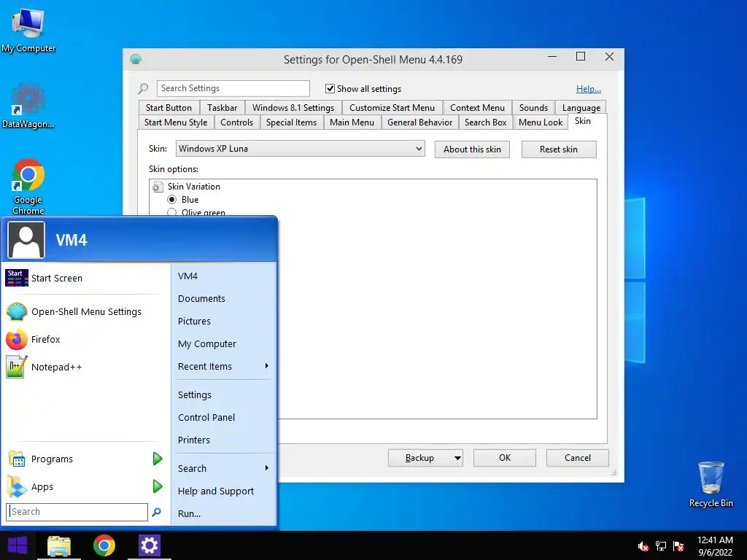Click the magnifier beside start menu search
Screen dimensions: 747x560
pyautogui.click(x=156, y=512)
